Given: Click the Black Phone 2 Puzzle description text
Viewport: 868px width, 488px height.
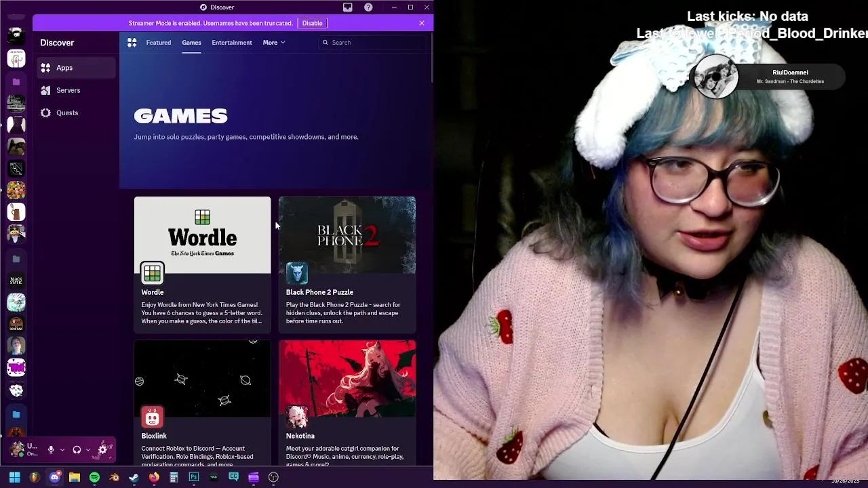Looking at the screenshot, I should [x=343, y=313].
